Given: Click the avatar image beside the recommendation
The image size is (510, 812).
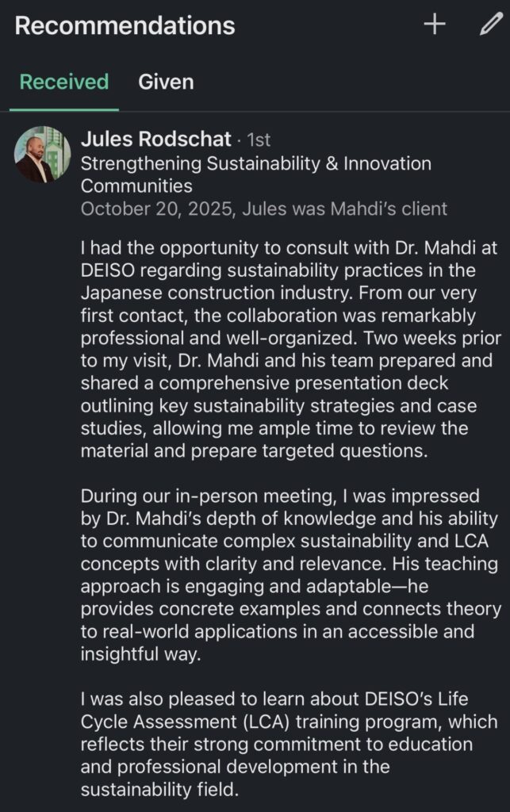Looking at the screenshot, I should point(44,156).
